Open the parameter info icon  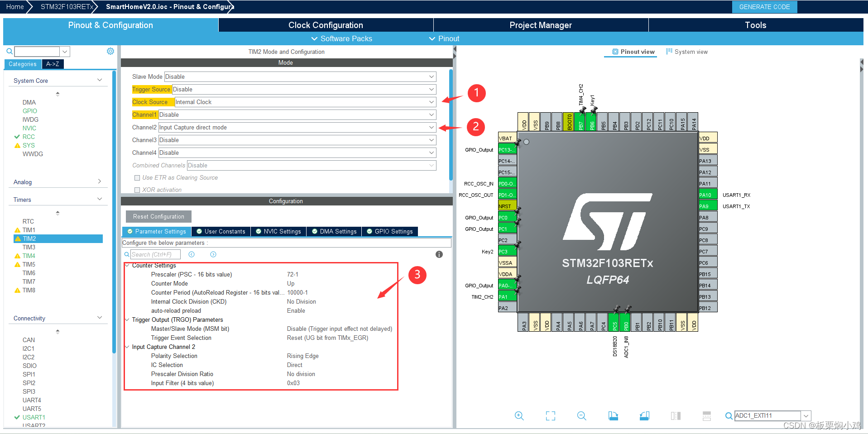[439, 254]
